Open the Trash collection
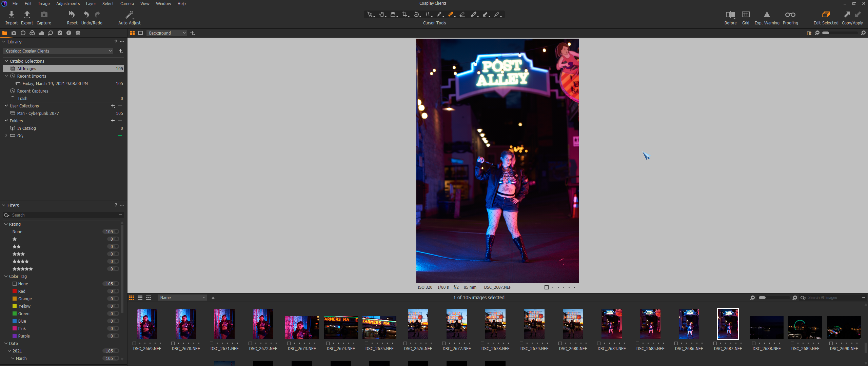This screenshot has height=366, width=868. [x=63, y=99]
